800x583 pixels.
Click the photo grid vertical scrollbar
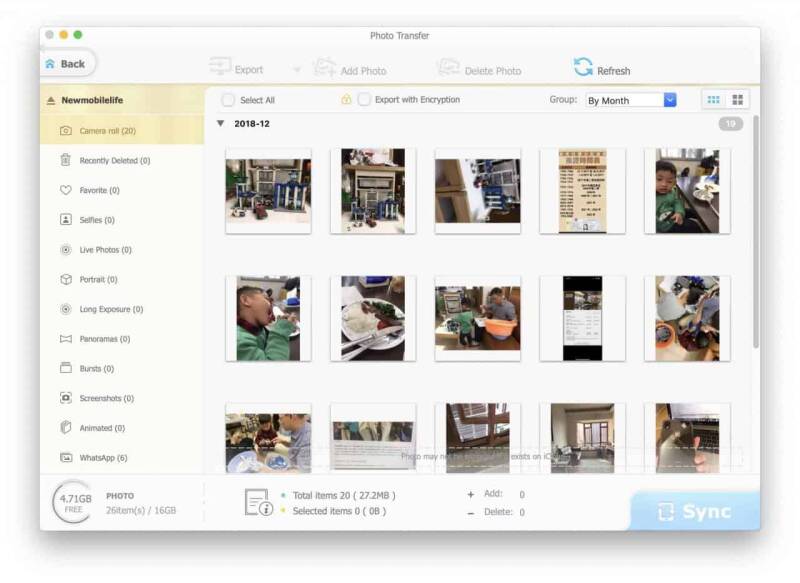756,232
